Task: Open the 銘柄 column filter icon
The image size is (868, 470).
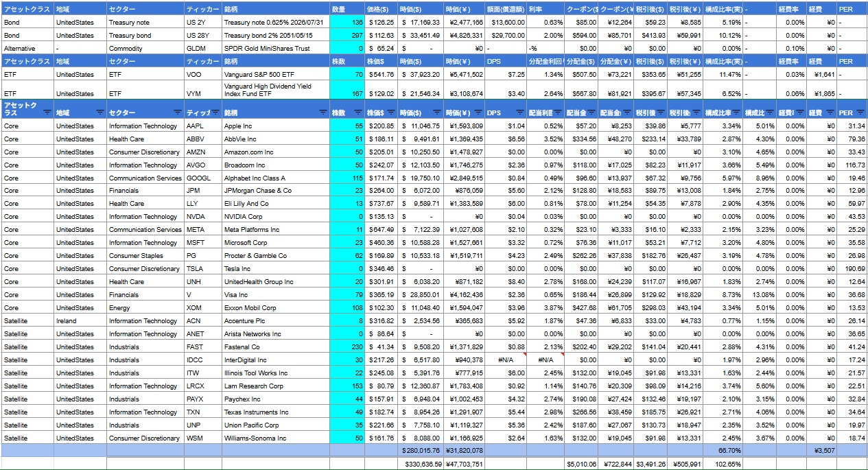Action: [323, 113]
